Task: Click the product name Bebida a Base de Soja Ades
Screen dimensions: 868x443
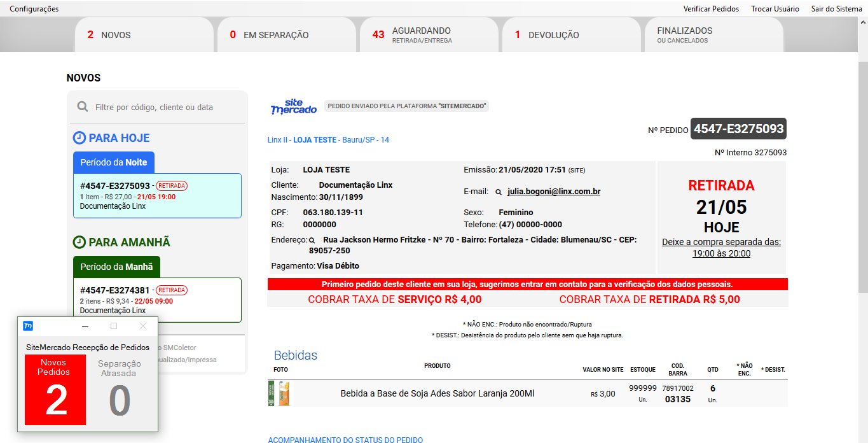Action: tap(437, 393)
